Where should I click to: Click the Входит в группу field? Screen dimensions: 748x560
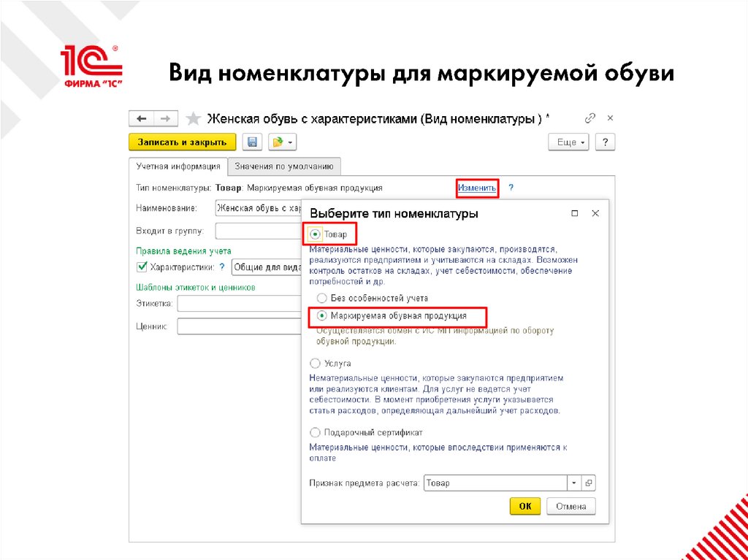258,231
